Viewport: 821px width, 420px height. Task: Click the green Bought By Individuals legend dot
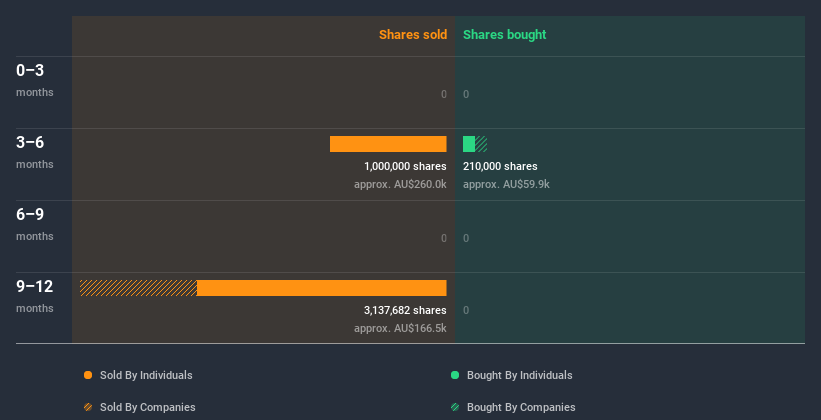(455, 375)
